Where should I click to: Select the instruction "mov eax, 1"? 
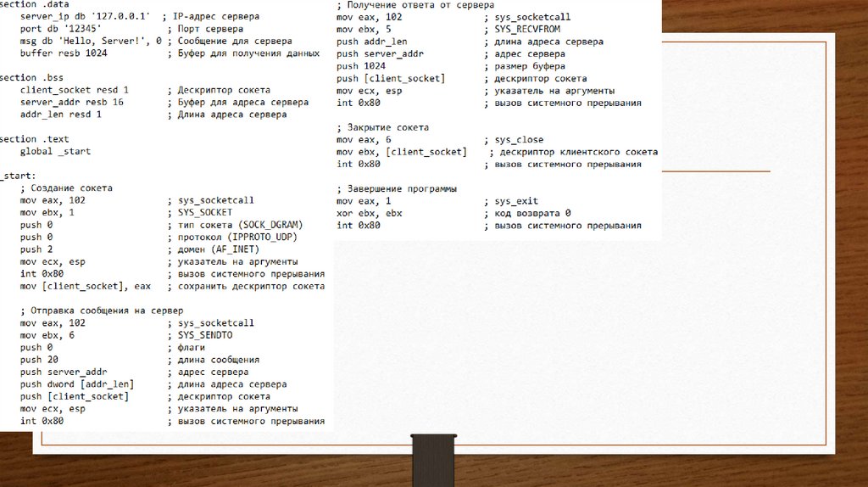point(364,201)
